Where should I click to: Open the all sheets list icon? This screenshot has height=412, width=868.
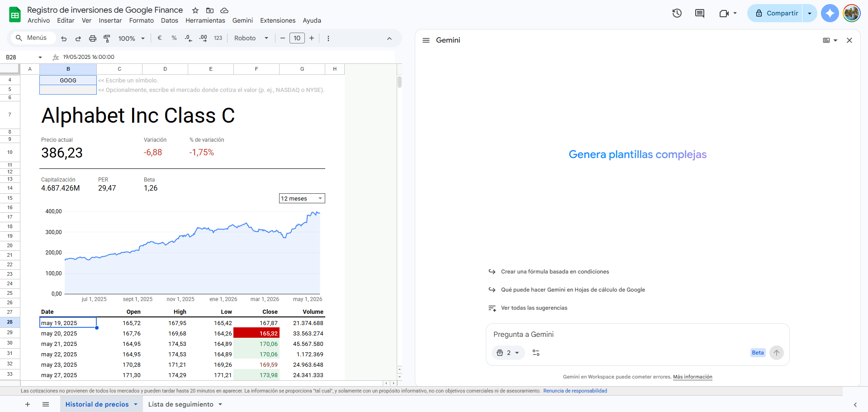tap(46, 404)
